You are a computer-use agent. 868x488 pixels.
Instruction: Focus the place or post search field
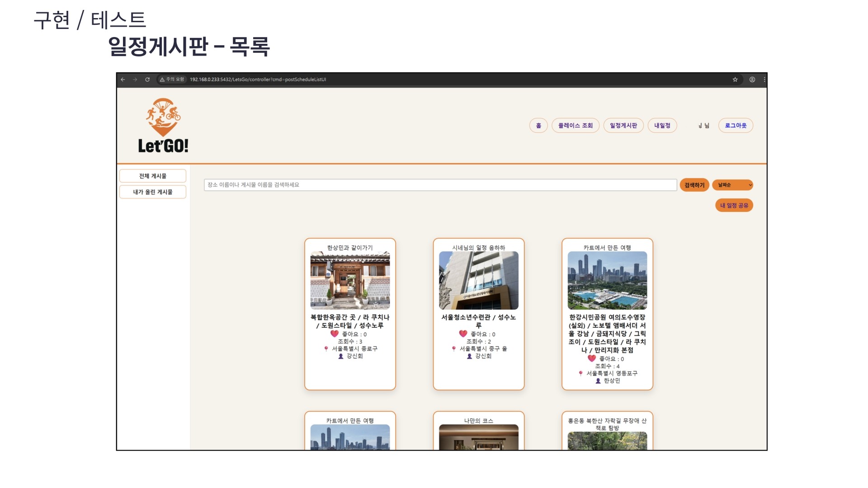(440, 185)
